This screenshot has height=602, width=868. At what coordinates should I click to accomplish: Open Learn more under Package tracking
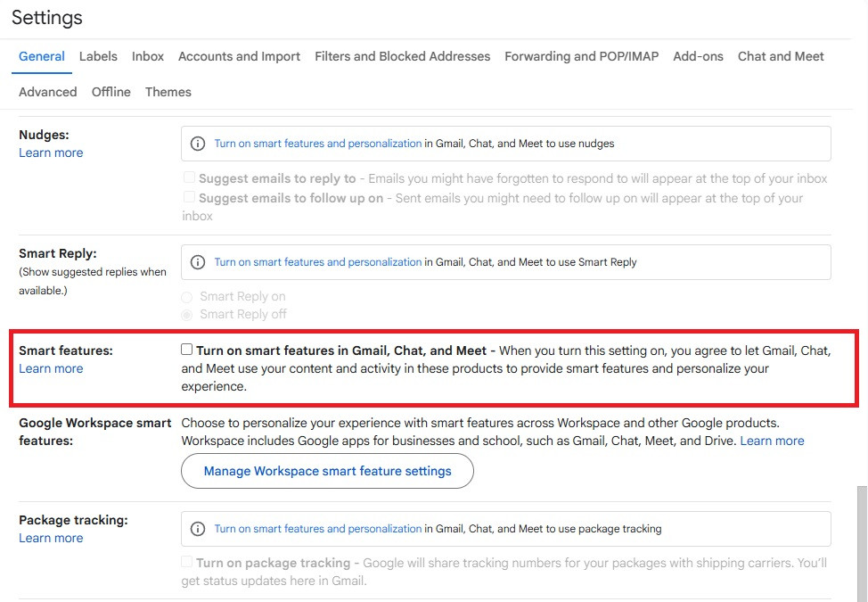[x=51, y=539]
